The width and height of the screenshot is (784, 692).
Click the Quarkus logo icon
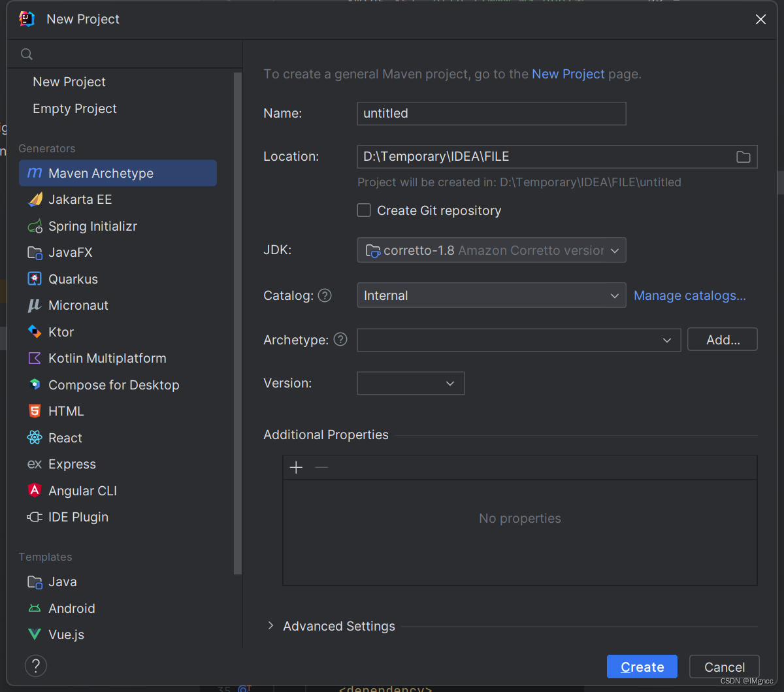point(35,279)
